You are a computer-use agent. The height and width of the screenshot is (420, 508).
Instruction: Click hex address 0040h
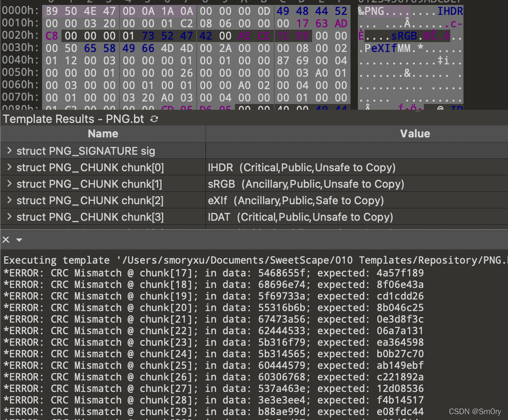pos(21,61)
